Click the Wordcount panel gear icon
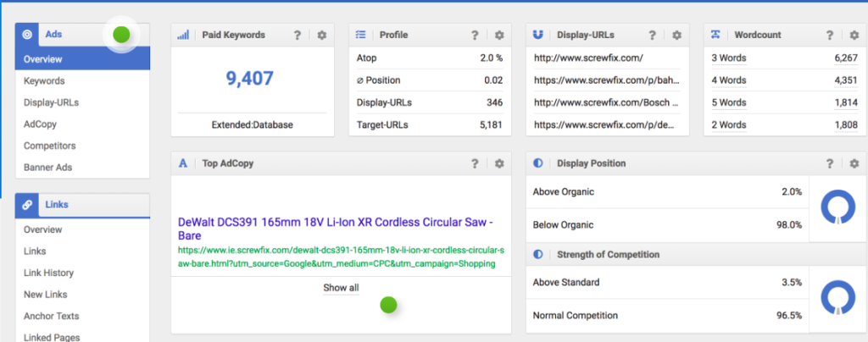The height and width of the screenshot is (342, 868). 854,36
